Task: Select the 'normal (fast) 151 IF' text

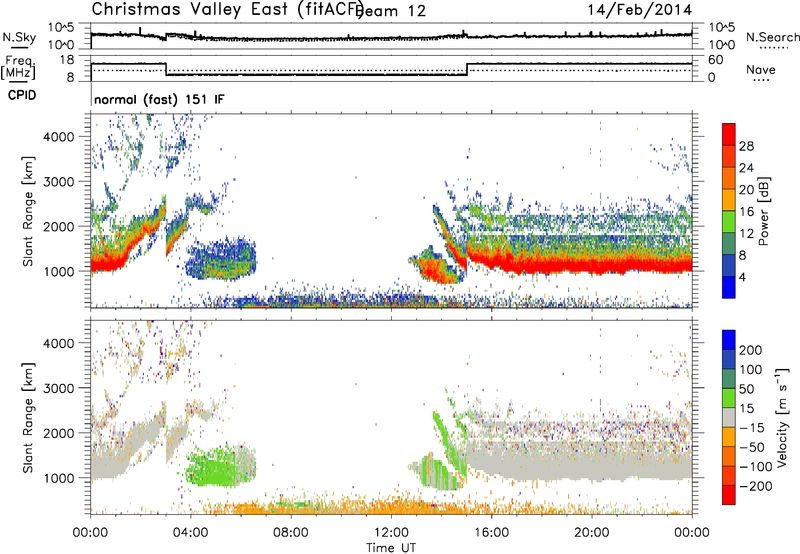Action: point(159,99)
